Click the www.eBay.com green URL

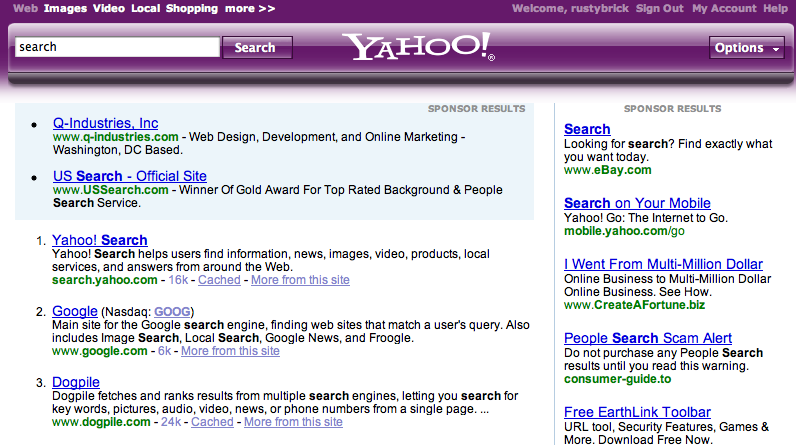[608, 170]
